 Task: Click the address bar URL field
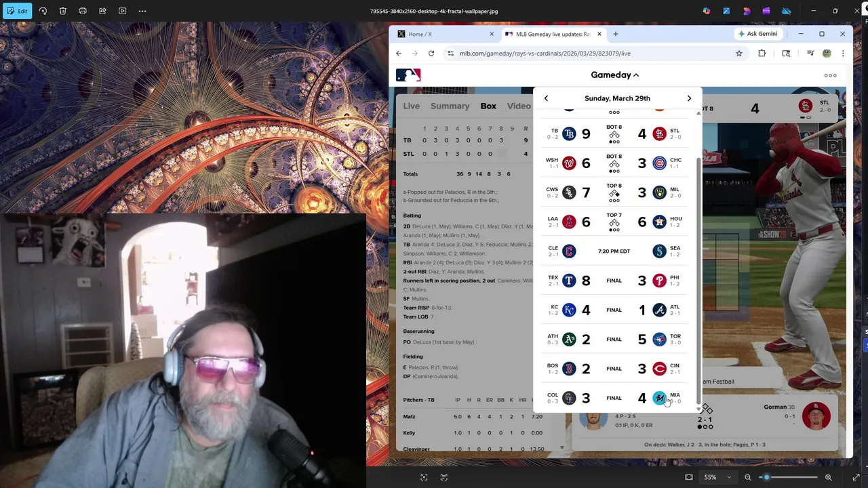(593, 54)
